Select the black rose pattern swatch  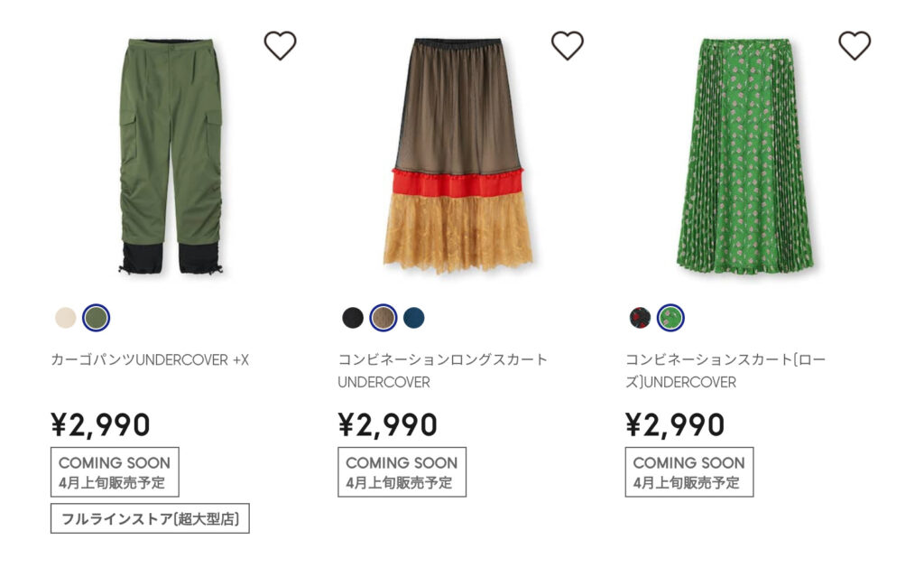coord(640,318)
